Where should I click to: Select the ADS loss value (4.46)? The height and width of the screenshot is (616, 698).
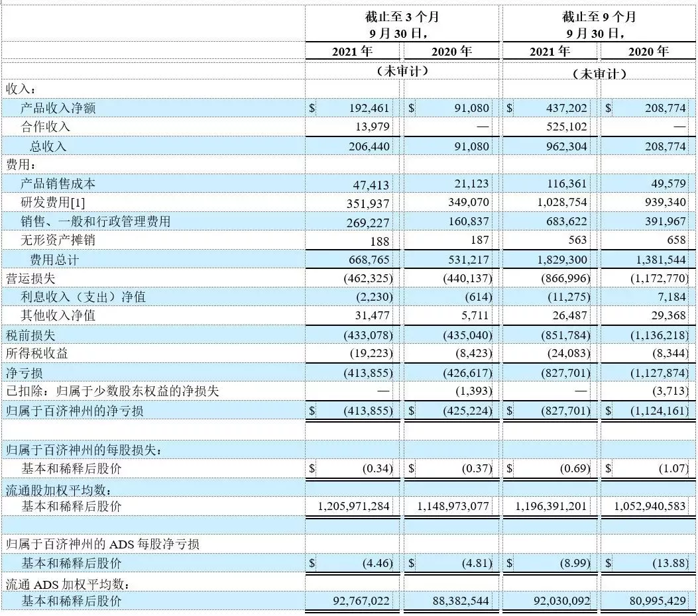pos(378,564)
